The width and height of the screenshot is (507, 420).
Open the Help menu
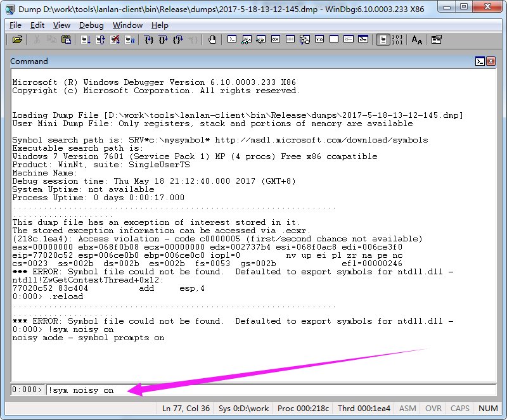[160, 25]
